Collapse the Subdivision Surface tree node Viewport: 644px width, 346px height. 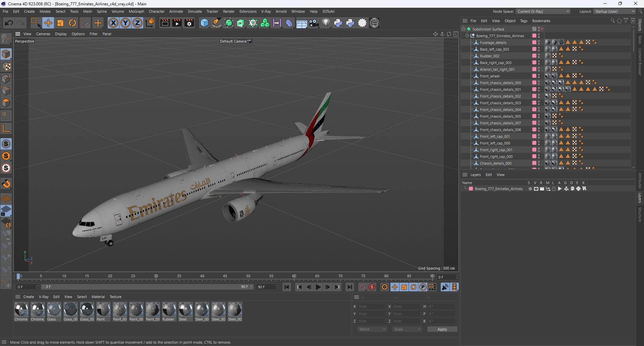tap(464, 29)
